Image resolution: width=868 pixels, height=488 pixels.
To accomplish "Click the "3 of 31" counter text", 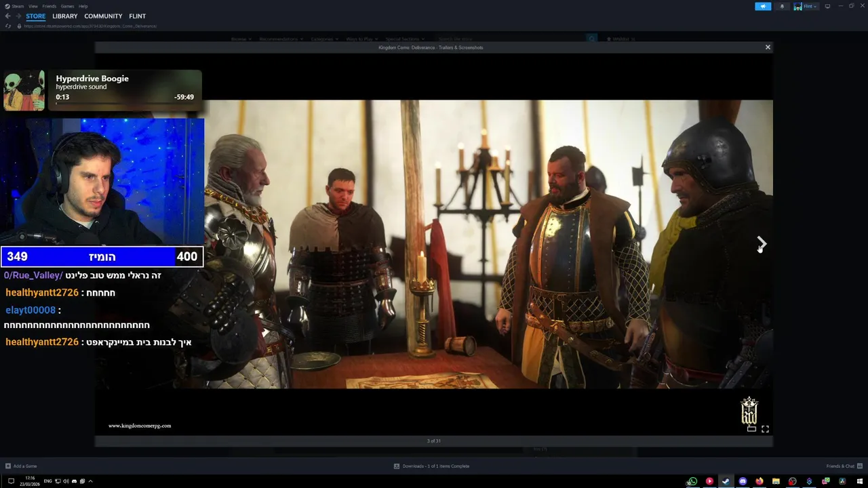I will 434,441.
